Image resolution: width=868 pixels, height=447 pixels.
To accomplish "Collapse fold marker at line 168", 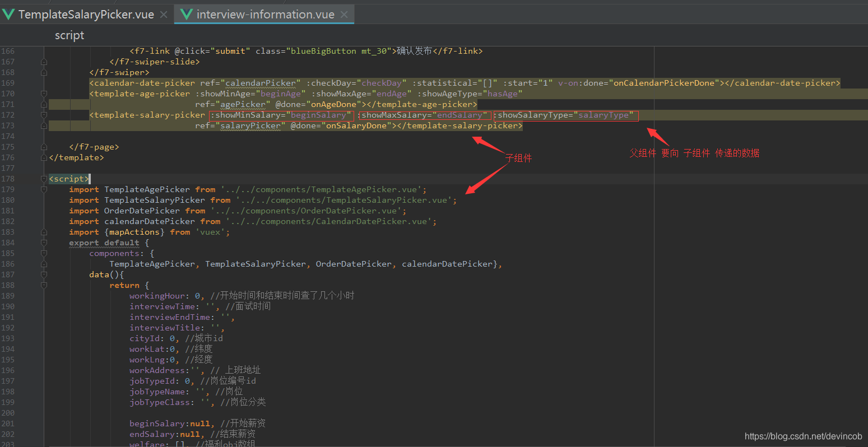I will coord(44,72).
